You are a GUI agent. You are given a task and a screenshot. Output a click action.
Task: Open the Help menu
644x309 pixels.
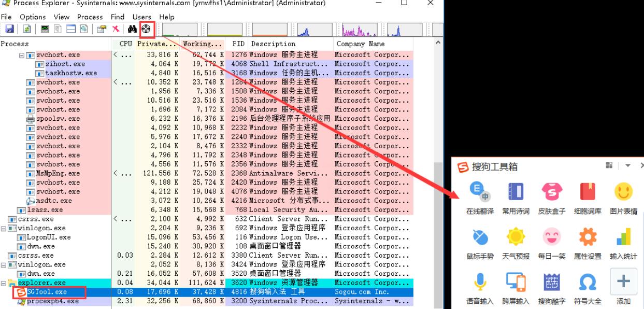[x=167, y=17]
